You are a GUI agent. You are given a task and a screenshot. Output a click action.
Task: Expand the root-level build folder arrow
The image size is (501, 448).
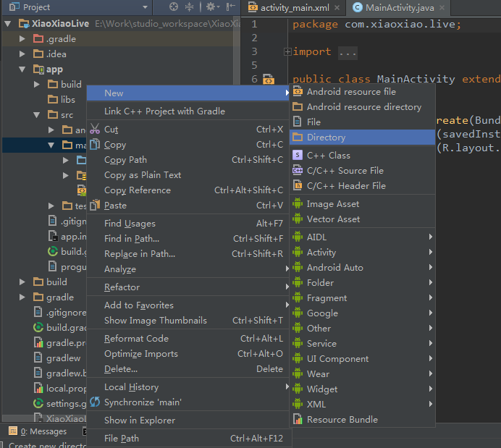point(22,282)
